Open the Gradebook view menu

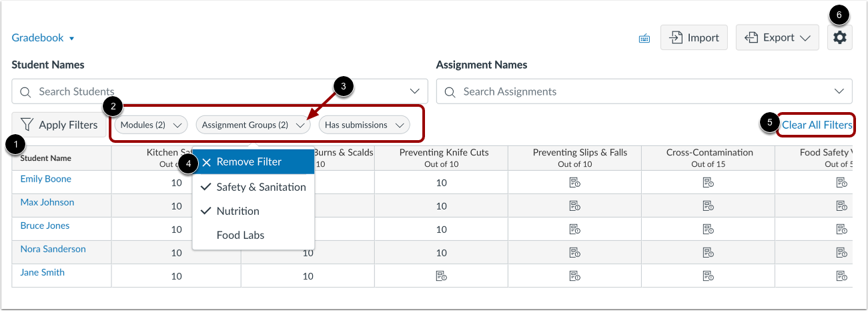43,38
